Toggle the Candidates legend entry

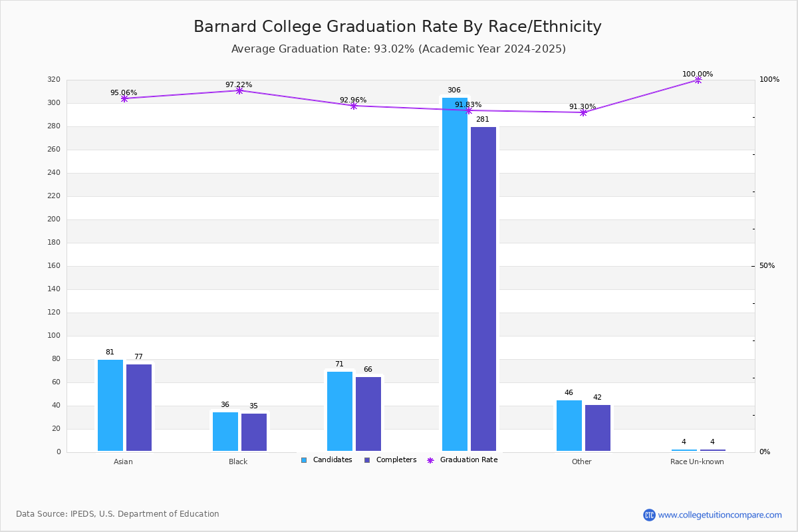pyautogui.click(x=327, y=460)
